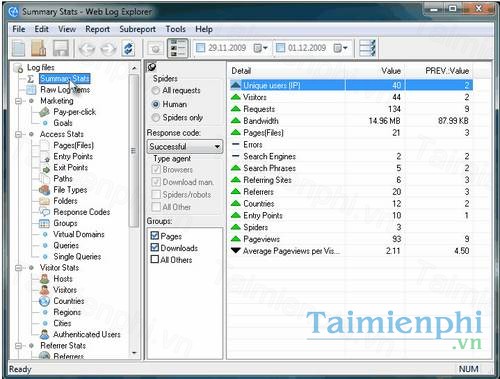The image size is (500, 379).
Task: Click the Value column header
Action: click(x=375, y=71)
